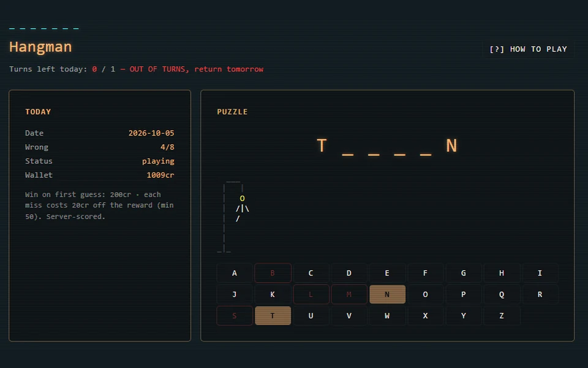Guess the letter Q

tap(502, 294)
